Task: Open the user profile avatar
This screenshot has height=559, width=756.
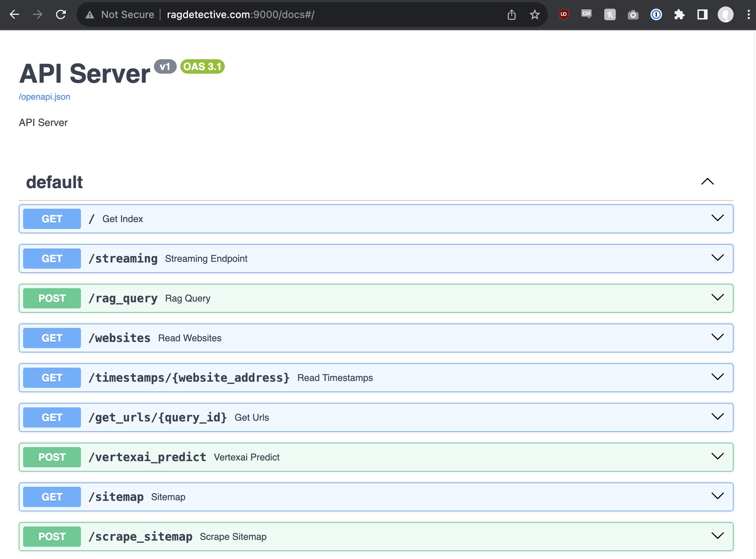Action: click(x=725, y=14)
